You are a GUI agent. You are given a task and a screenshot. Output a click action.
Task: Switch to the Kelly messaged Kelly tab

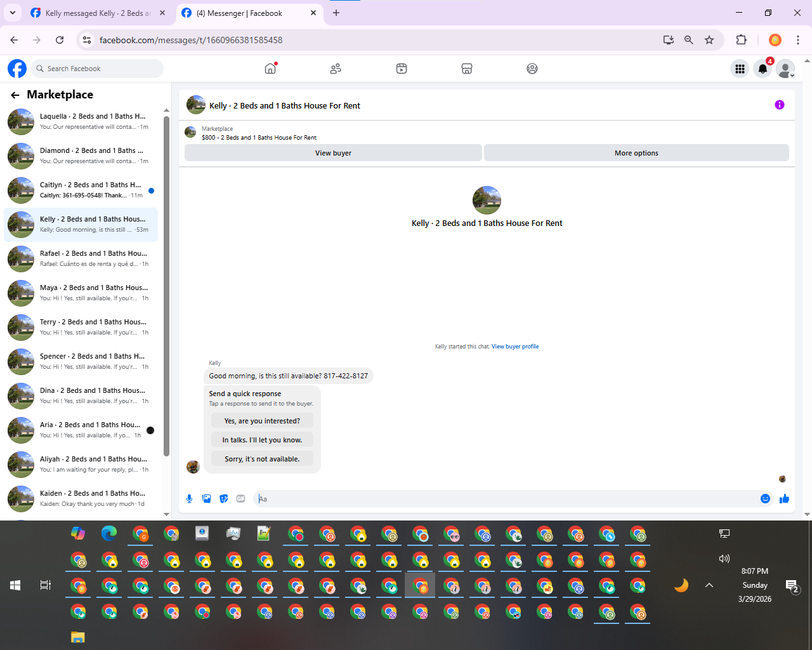[x=98, y=13]
